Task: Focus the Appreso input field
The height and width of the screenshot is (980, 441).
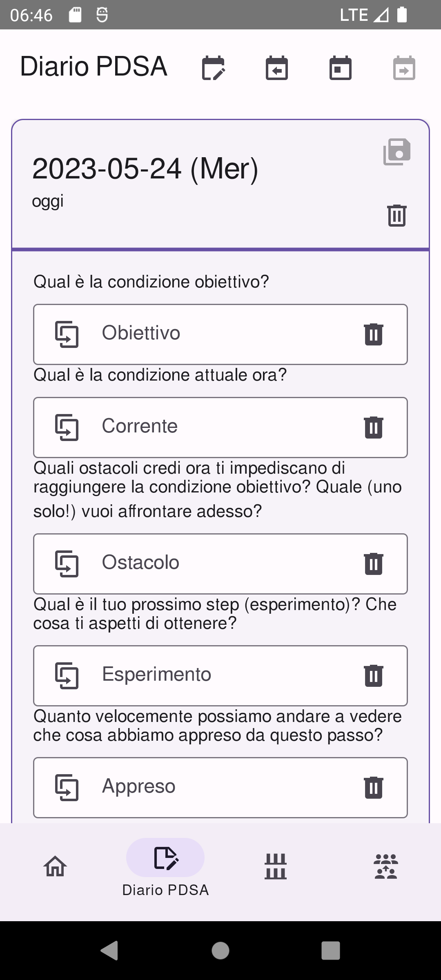Action: pyautogui.click(x=220, y=787)
